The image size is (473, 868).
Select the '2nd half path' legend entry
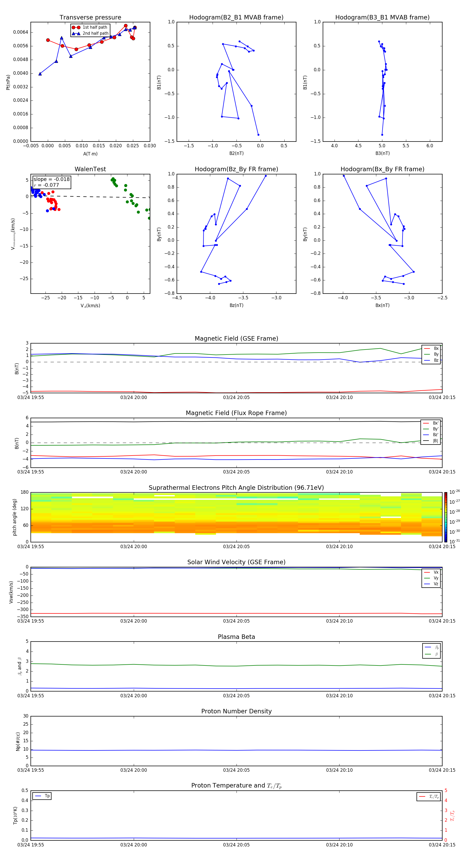coord(90,33)
